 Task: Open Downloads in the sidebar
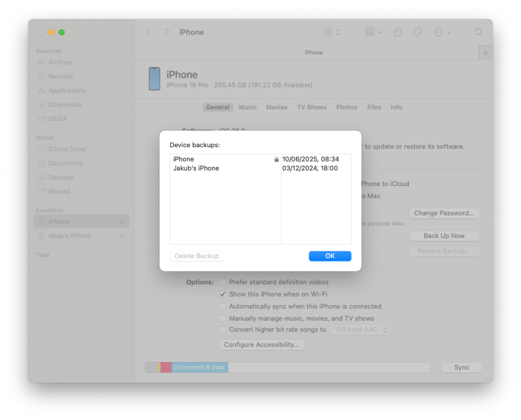pos(60,105)
